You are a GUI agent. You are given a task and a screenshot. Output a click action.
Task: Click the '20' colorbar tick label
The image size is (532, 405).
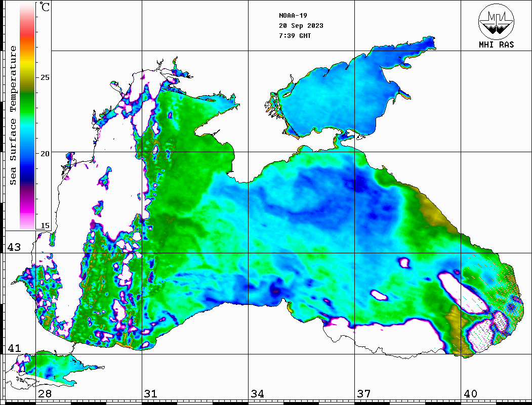(x=45, y=154)
